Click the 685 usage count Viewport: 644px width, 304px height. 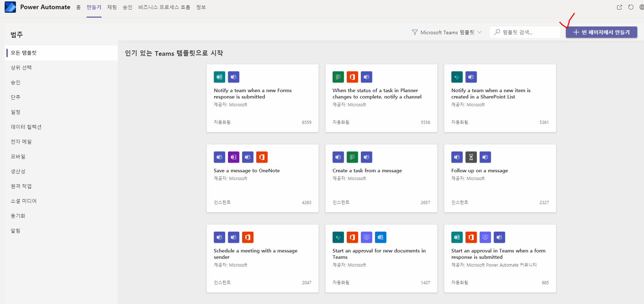545,283
